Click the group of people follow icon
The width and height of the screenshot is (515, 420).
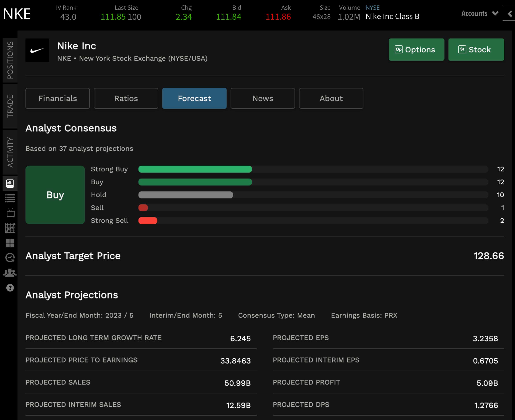(10, 273)
